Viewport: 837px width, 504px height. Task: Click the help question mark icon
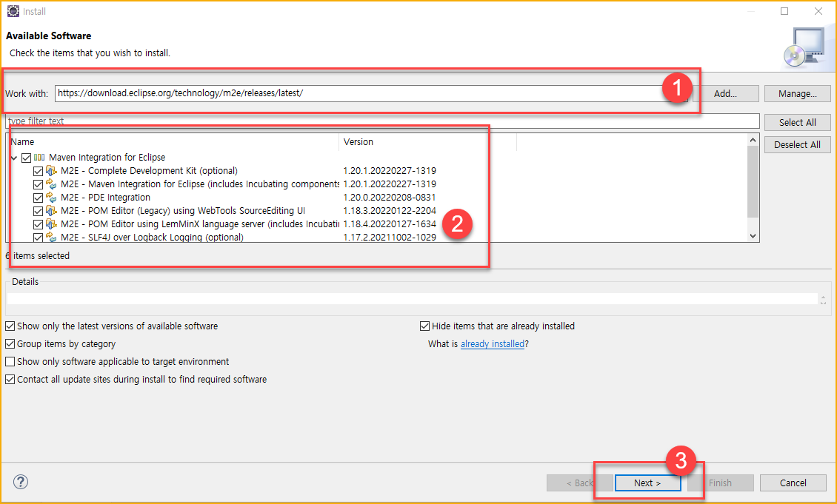pyautogui.click(x=20, y=482)
